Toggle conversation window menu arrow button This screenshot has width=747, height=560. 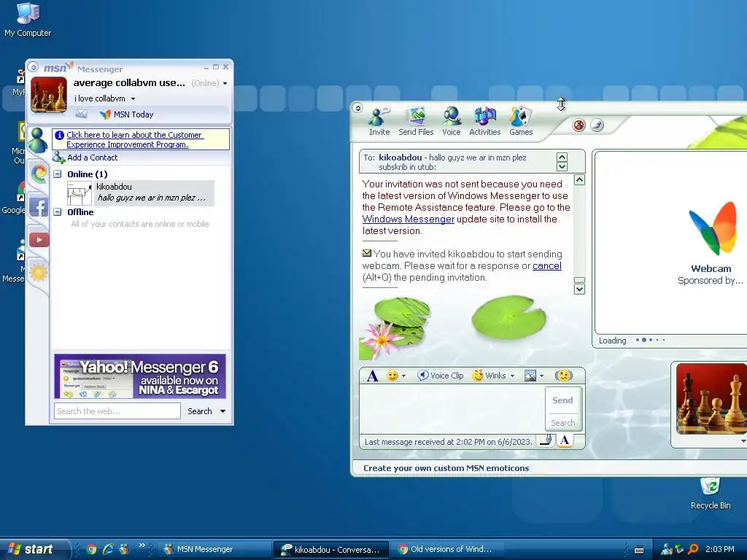(357, 108)
